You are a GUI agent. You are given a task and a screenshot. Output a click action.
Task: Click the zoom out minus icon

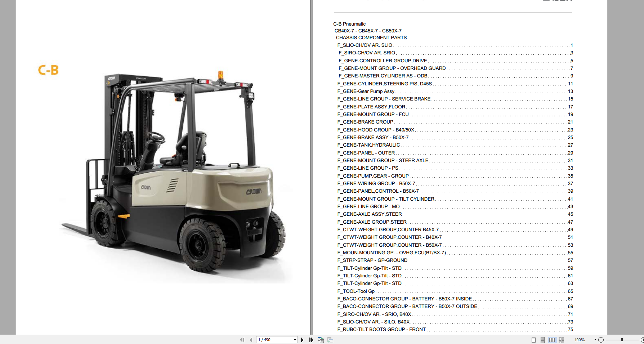coord(601,340)
